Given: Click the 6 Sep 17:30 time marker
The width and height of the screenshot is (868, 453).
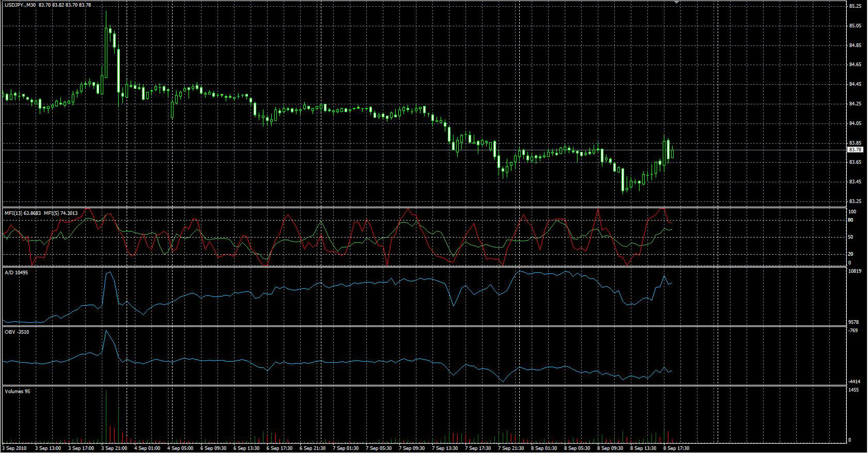Looking at the screenshot, I should [280, 448].
